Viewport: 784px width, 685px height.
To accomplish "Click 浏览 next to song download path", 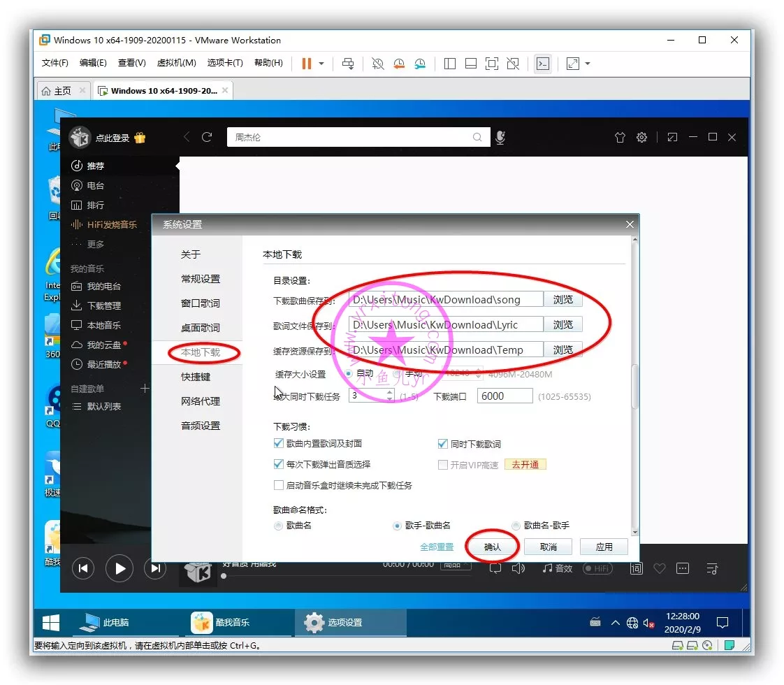I will (562, 300).
